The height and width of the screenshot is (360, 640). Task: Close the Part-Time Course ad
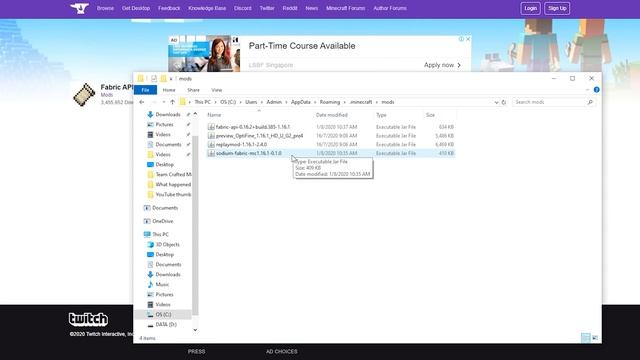click(x=468, y=39)
